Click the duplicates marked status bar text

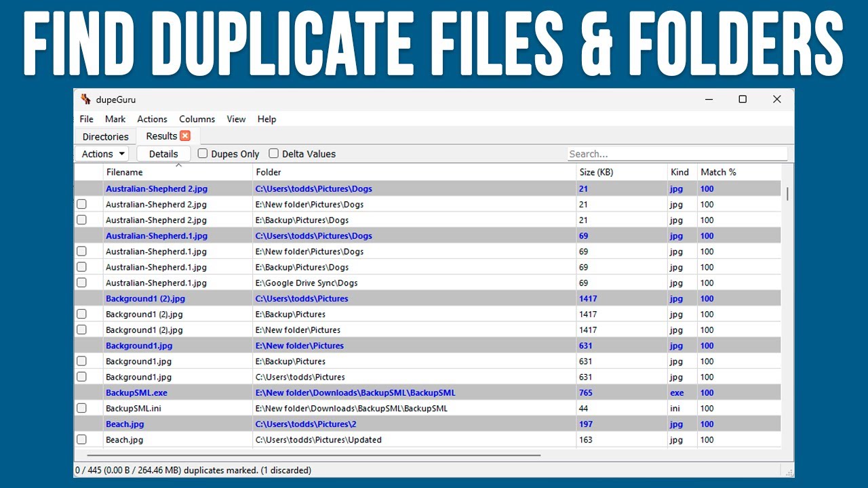[193, 470]
